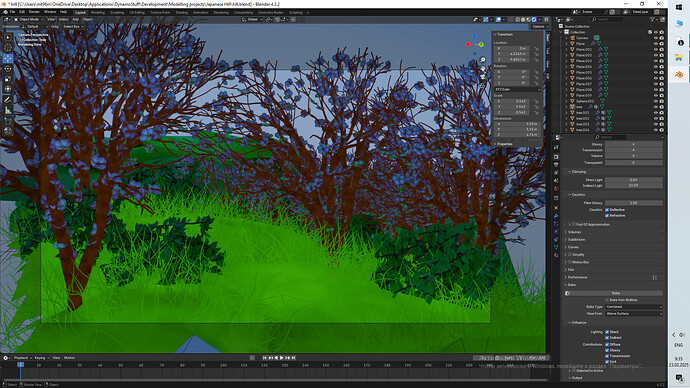Select the Scale tool in left toolbar
690x388 pixels.
click(x=8, y=79)
